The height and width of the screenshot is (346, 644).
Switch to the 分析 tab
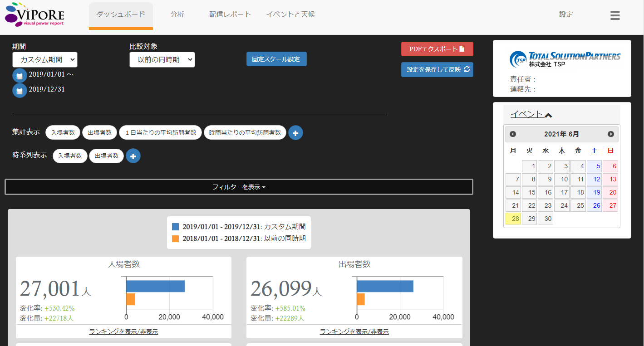click(177, 15)
